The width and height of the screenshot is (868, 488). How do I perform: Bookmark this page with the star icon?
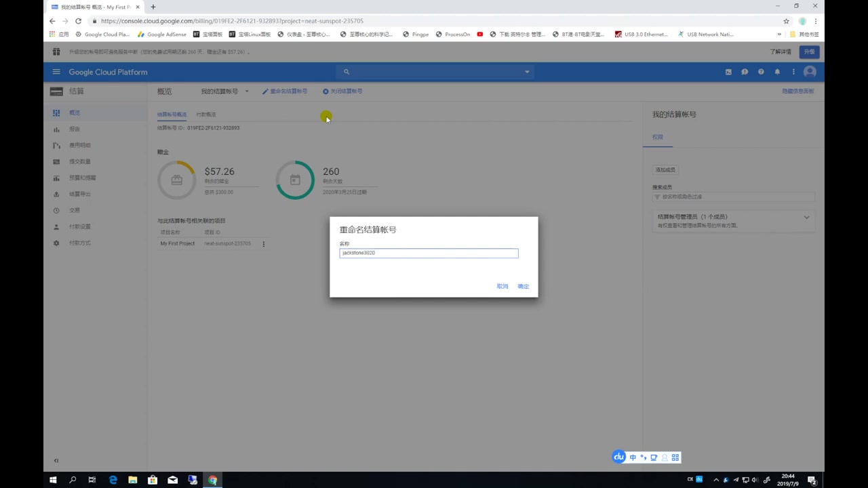point(786,21)
